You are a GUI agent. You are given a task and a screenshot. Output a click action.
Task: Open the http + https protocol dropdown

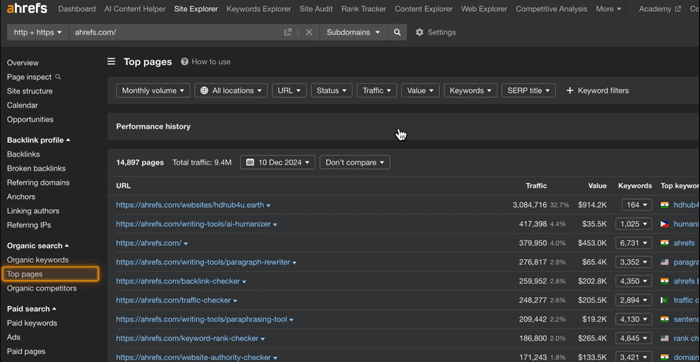38,32
